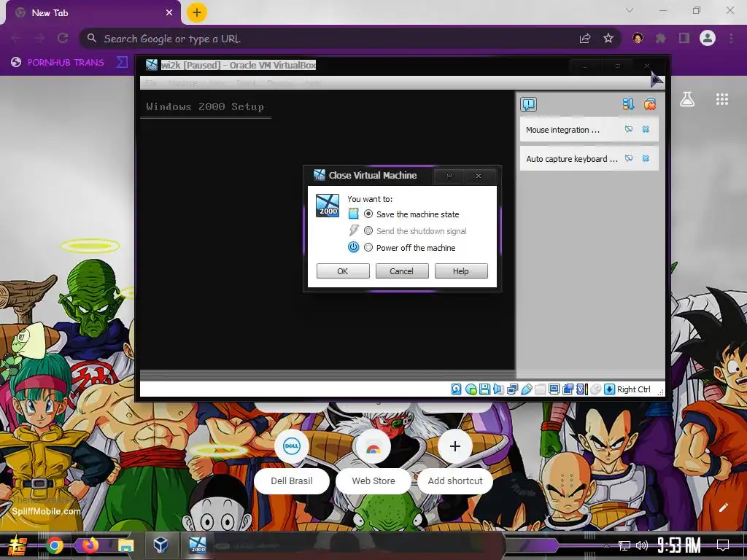Open the Chrome three-dot menu
The height and width of the screenshot is (560, 747).
coord(731,38)
